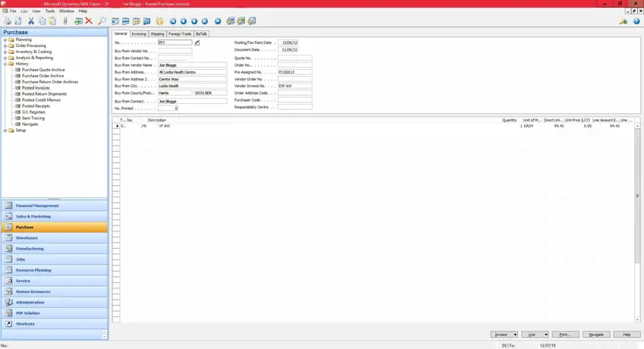Viewport: 644px width, 349px height.
Task: Open Financial Management navigation pane
Action: pos(54,206)
